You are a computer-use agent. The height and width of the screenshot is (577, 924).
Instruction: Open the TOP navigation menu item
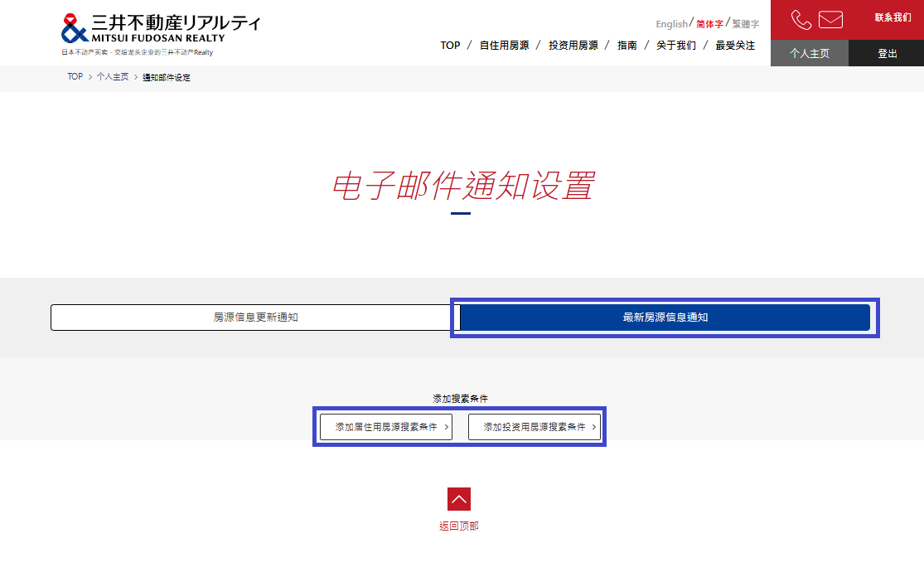pyautogui.click(x=450, y=46)
